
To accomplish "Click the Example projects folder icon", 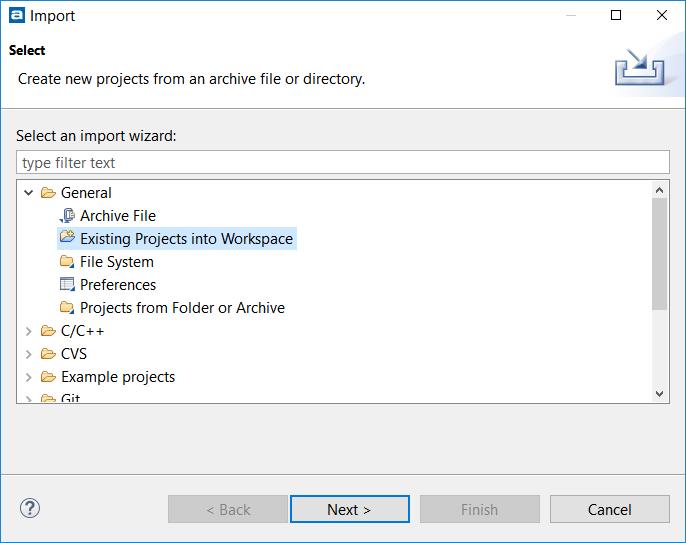I will pyautogui.click(x=48, y=377).
